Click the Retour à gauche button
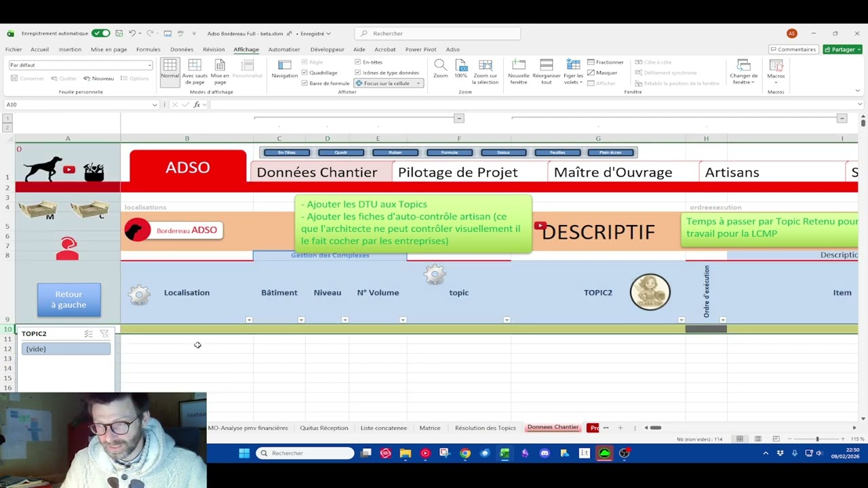This screenshot has height=488, width=868. click(69, 300)
